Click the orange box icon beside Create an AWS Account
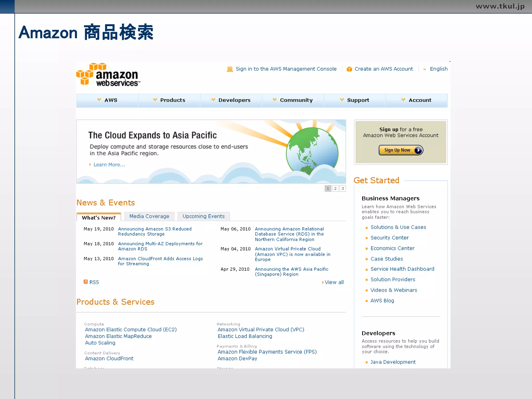532x399 pixels. pos(349,69)
